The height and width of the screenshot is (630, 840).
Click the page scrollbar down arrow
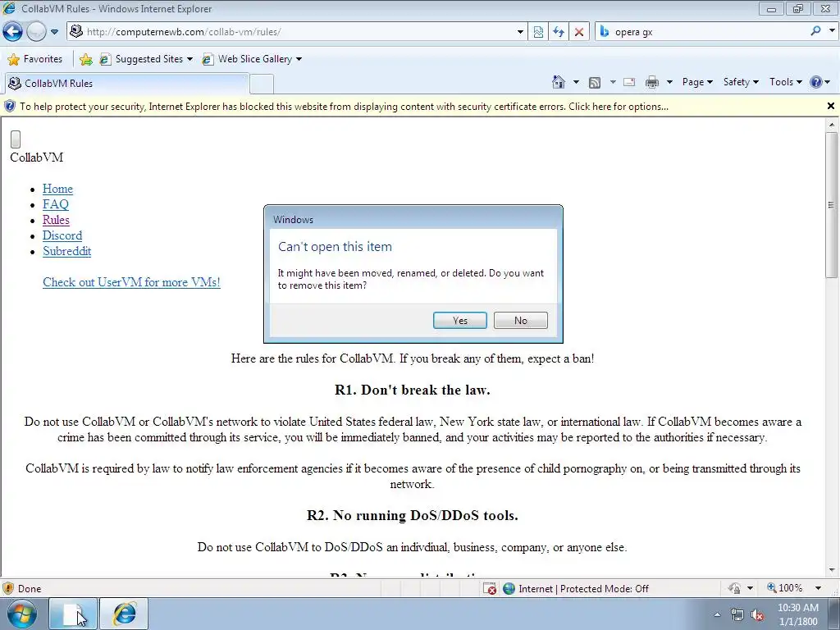point(832,570)
